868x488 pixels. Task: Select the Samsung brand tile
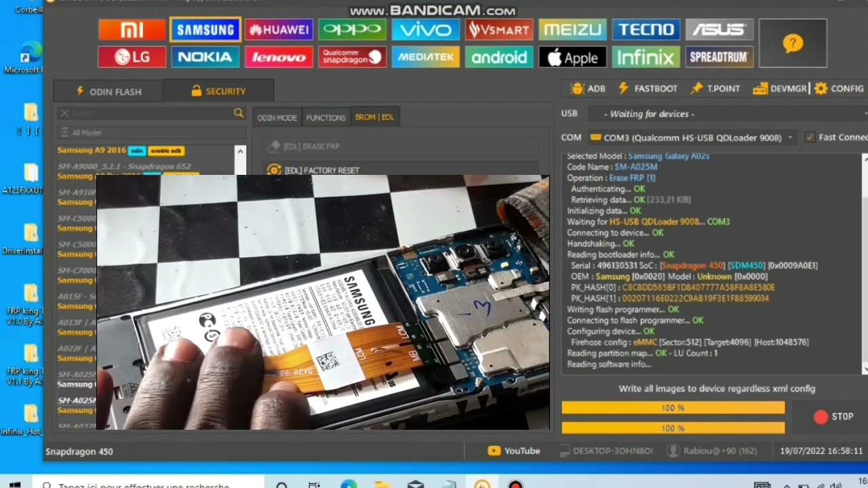point(205,29)
